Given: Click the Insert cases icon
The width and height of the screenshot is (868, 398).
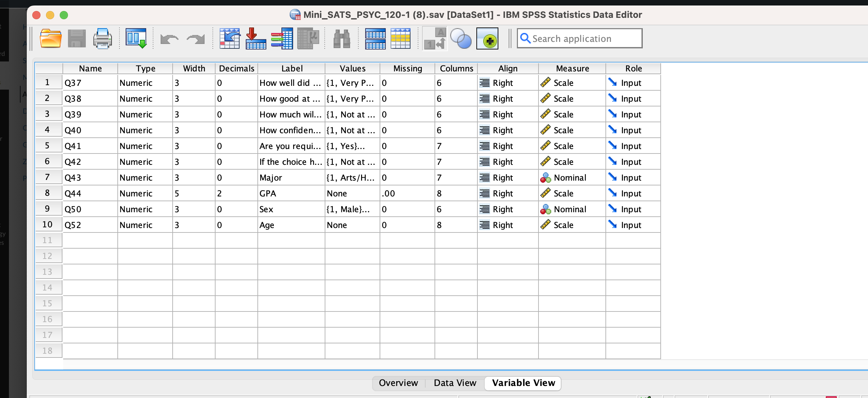Looking at the screenshot, I should (x=375, y=38).
